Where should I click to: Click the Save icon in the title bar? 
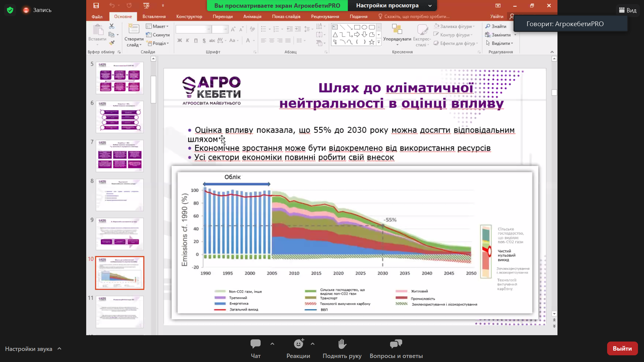(96, 6)
